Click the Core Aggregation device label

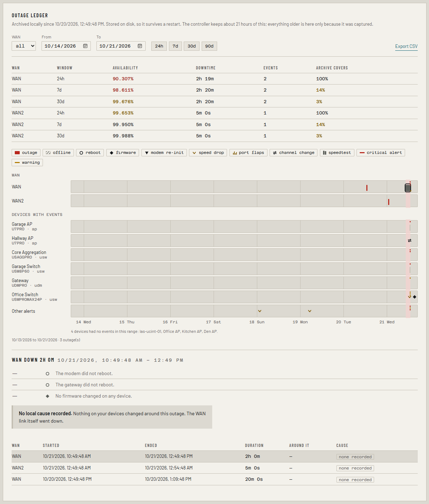[x=29, y=253]
